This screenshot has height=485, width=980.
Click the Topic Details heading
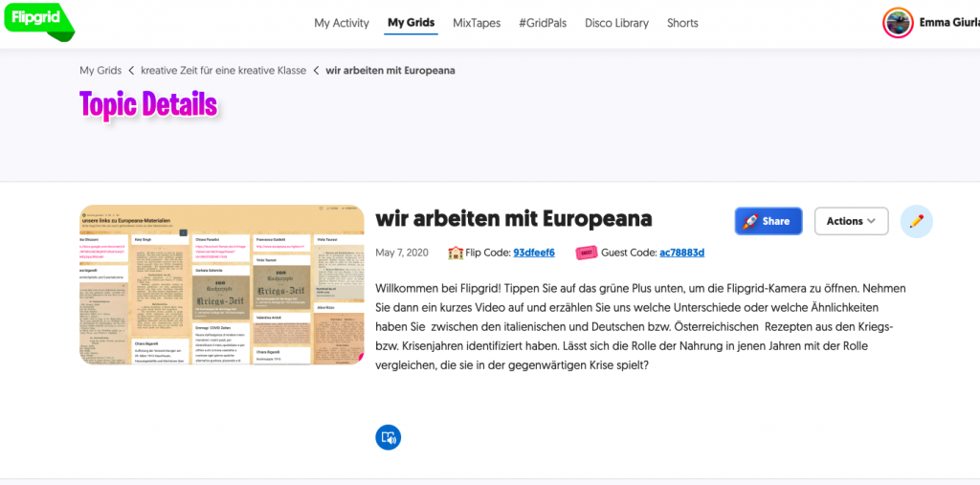pyautogui.click(x=148, y=104)
